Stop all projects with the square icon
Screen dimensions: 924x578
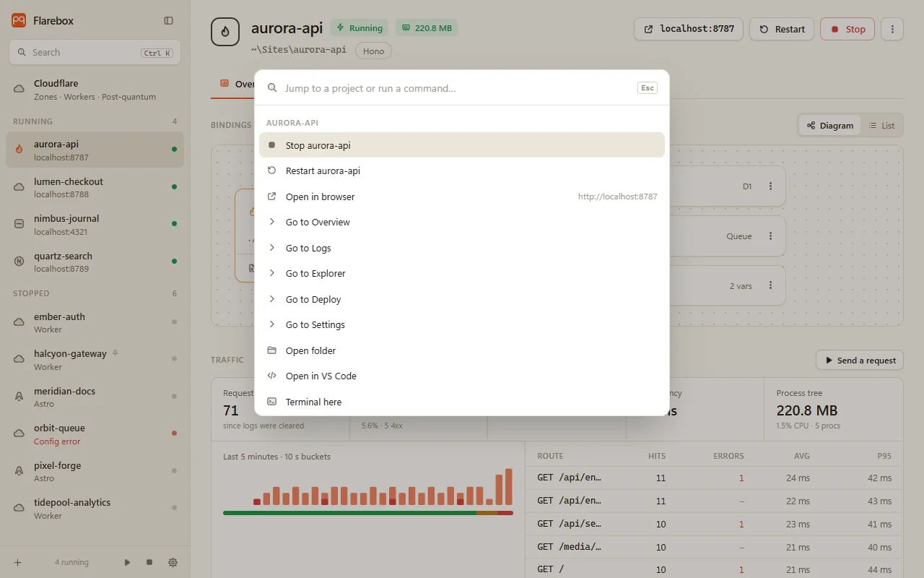[x=149, y=562]
